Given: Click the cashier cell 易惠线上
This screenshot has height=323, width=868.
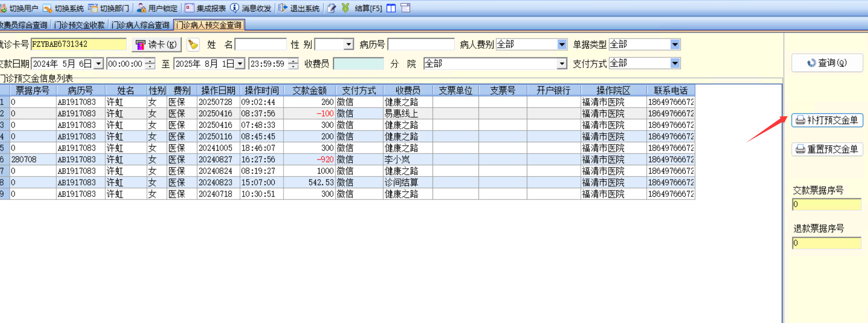Looking at the screenshot, I should (408, 113).
